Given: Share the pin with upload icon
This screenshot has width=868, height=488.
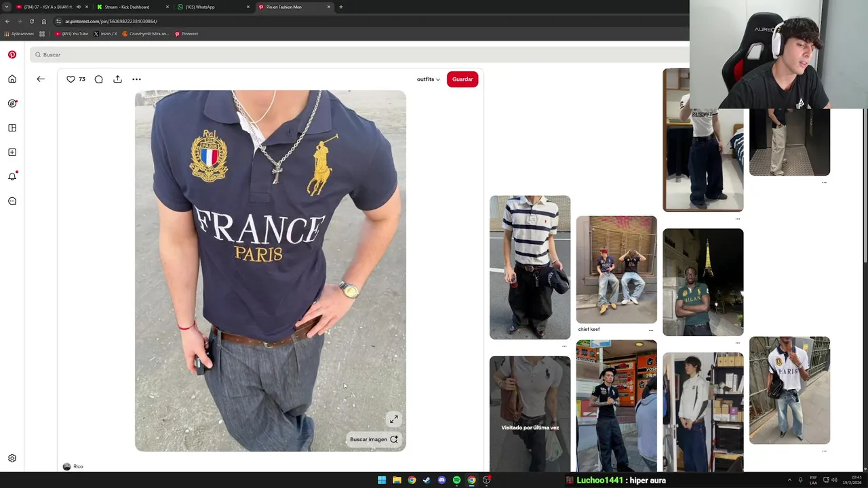Looking at the screenshot, I should click(x=117, y=79).
